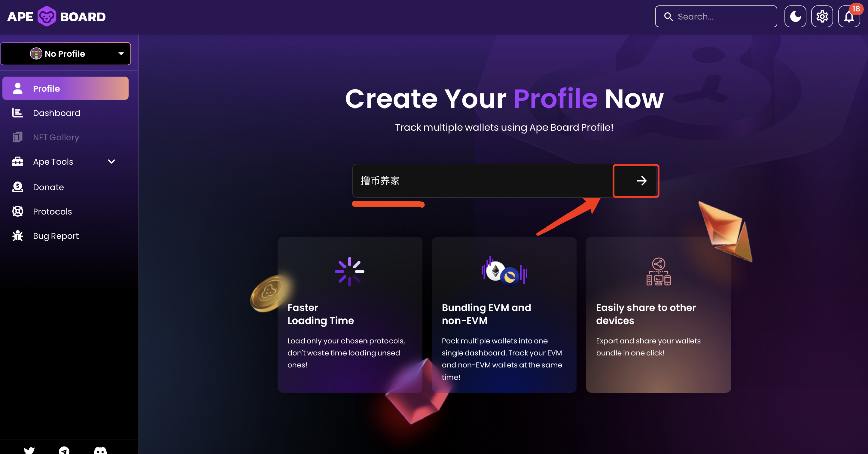
Task: Click the profile name input field
Action: click(x=482, y=181)
